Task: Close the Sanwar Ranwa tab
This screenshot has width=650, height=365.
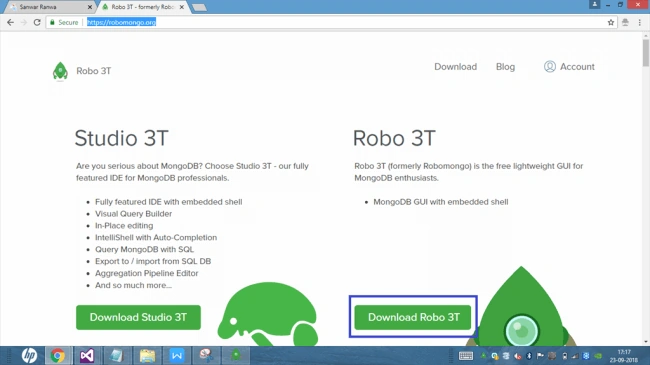Action: pyautogui.click(x=90, y=7)
